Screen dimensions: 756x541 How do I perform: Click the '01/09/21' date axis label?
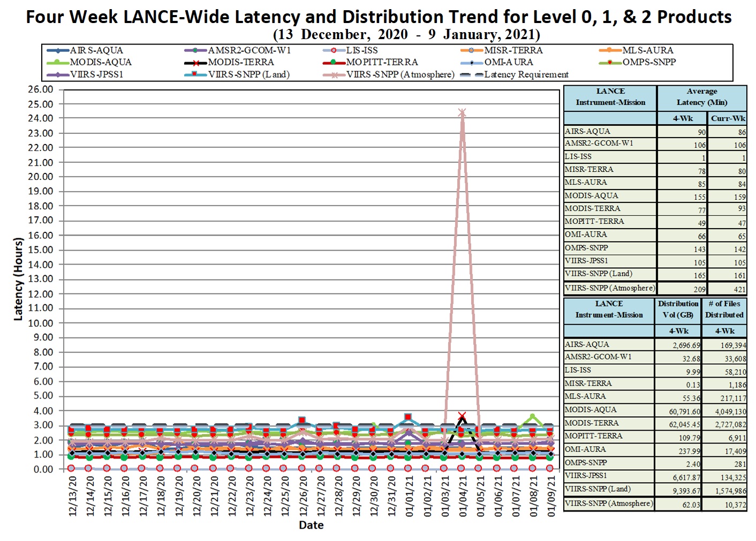pos(551,496)
